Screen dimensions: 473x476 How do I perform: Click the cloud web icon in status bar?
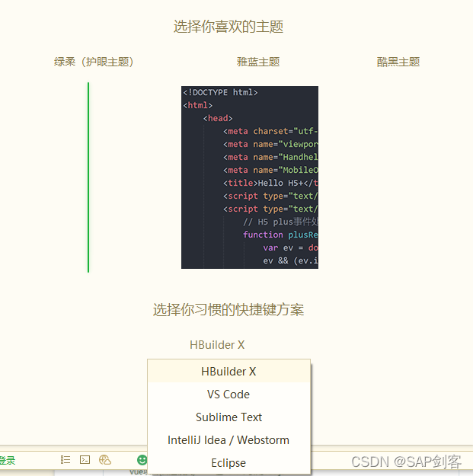point(105,459)
